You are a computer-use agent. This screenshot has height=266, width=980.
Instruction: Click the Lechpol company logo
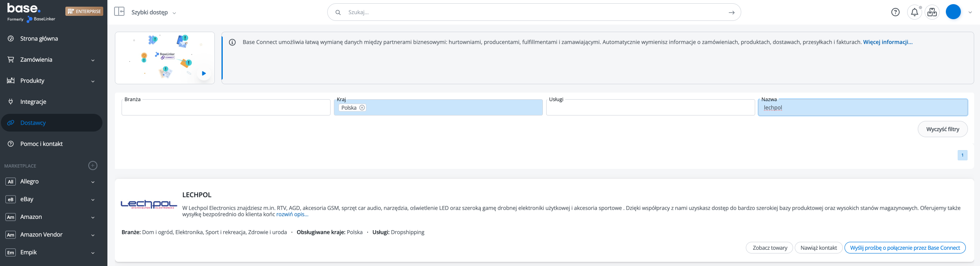(x=149, y=204)
